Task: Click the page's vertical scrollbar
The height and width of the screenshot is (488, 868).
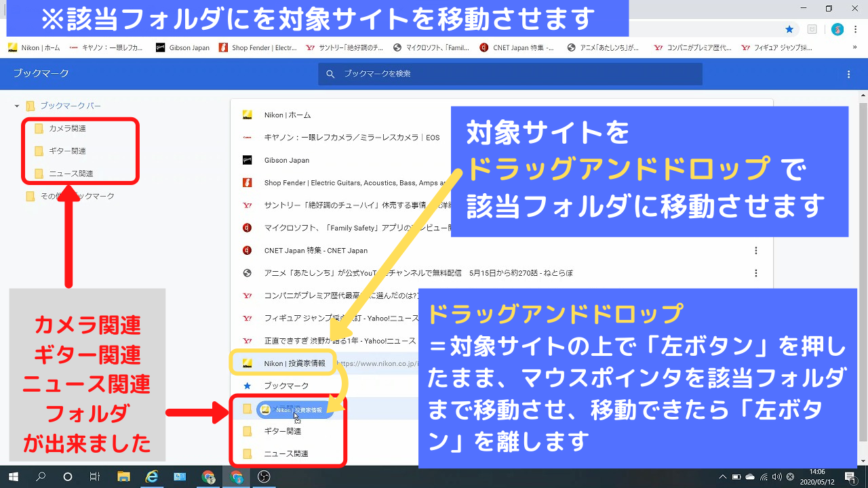Action: pos(863,271)
